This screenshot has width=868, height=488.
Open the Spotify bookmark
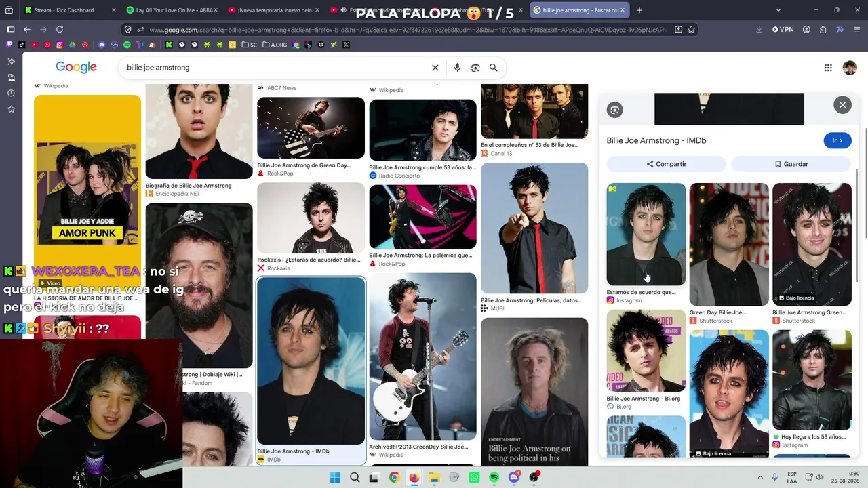tap(127, 45)
